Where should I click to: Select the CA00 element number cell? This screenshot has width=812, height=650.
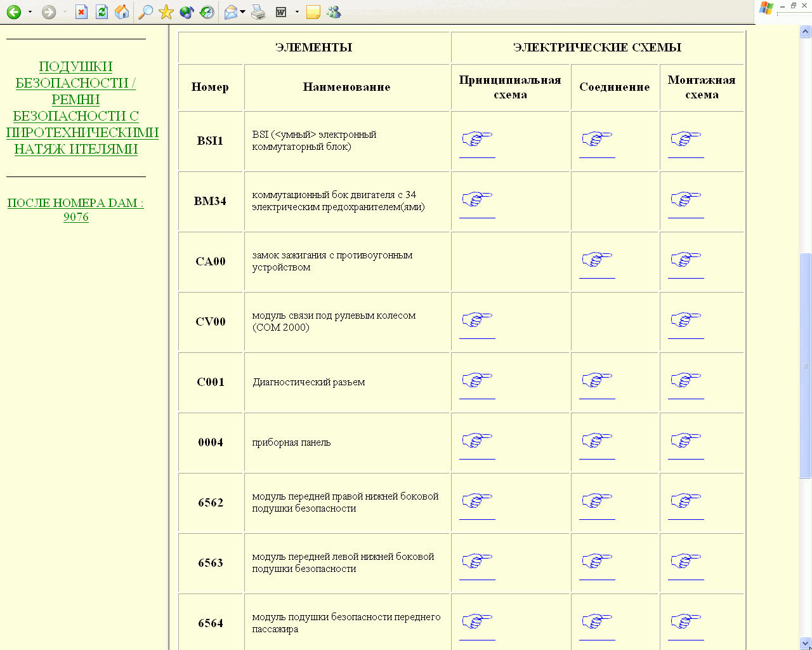tap(211, 262)
